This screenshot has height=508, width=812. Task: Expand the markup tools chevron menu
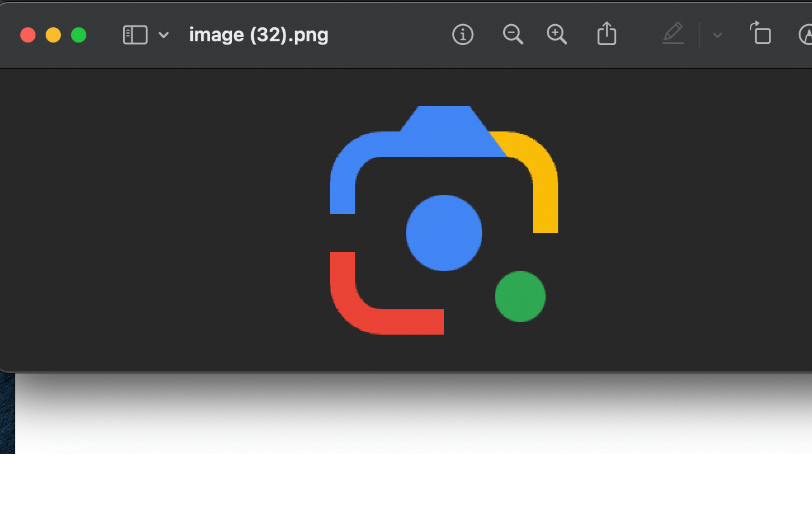coord(716,36)
